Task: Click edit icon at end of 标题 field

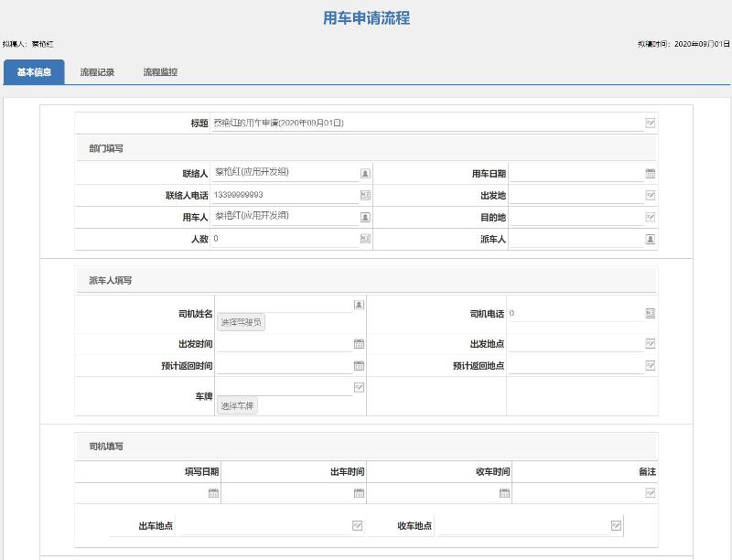Action: point(651,123)
